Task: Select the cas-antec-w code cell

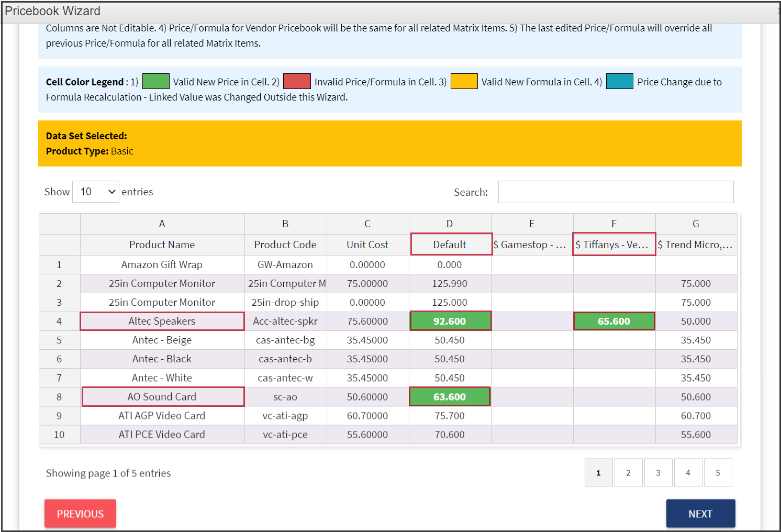Action: click(285, 378)
